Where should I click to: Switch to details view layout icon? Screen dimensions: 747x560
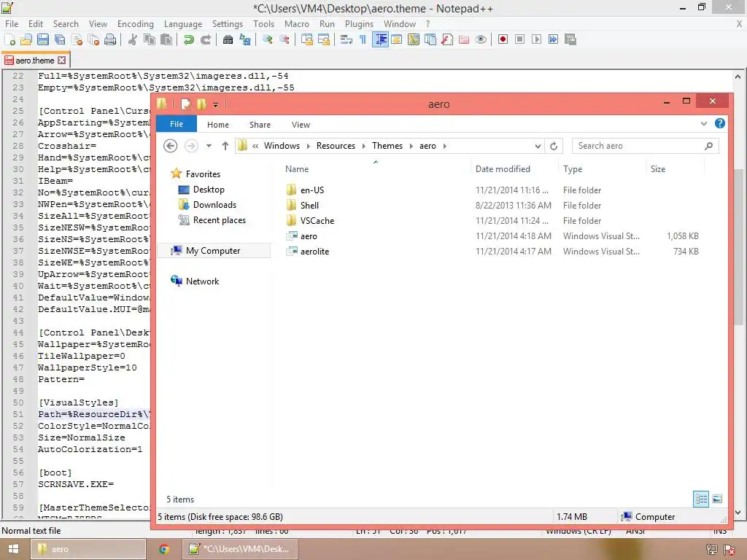701,499
